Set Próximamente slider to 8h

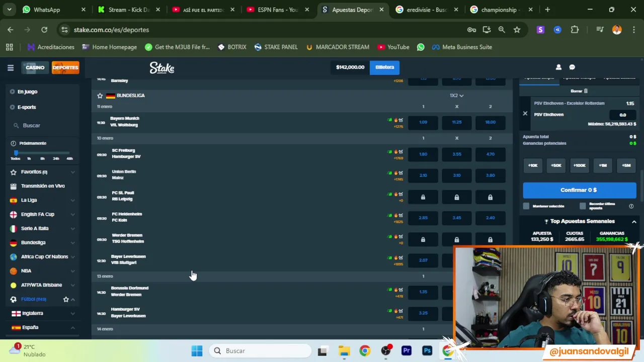42,158
